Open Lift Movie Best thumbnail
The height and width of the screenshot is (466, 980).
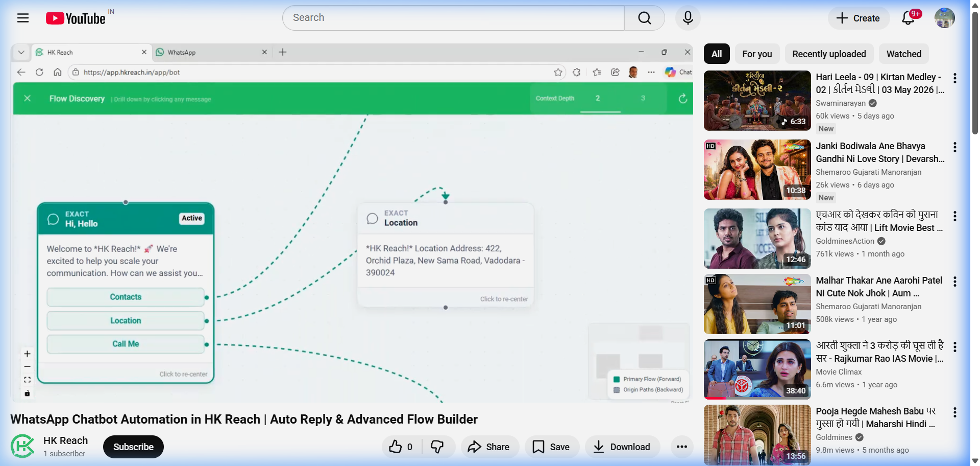(x=757, y=239)
